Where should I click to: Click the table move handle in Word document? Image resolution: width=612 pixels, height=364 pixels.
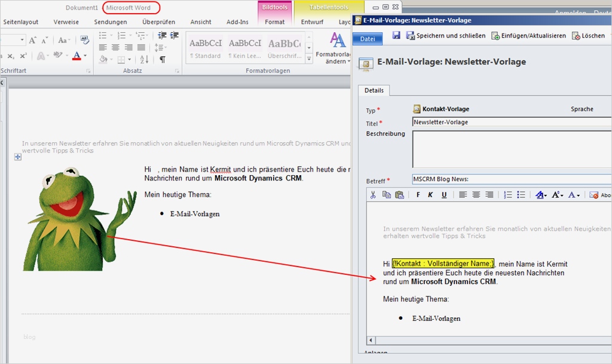(18, 157)
